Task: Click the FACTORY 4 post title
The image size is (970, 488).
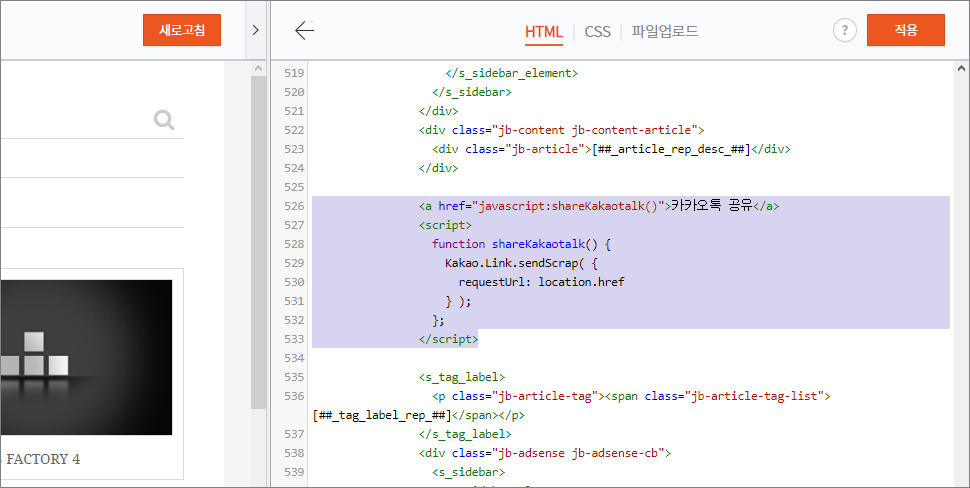Action: click(43, 459)
